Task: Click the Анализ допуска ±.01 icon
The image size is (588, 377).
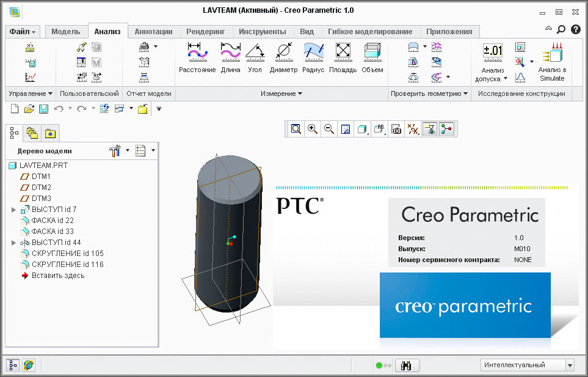Action: (x=493, y=53)
